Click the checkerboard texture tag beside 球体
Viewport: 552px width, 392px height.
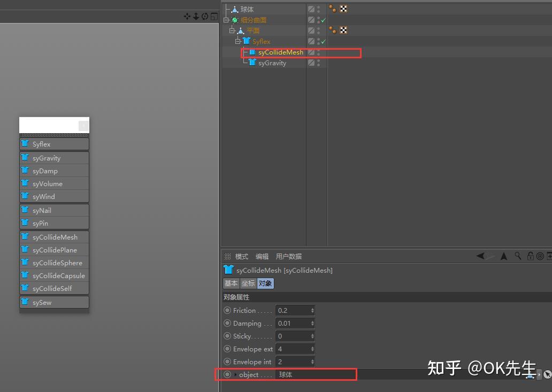pos(343,9)
